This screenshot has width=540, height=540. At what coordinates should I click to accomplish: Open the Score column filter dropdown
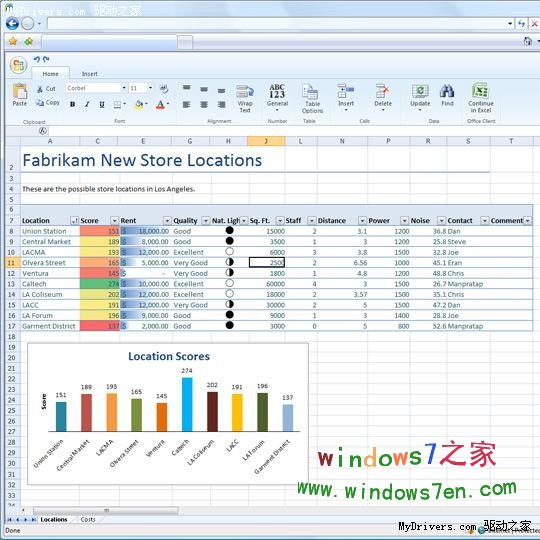click(114, 220)
